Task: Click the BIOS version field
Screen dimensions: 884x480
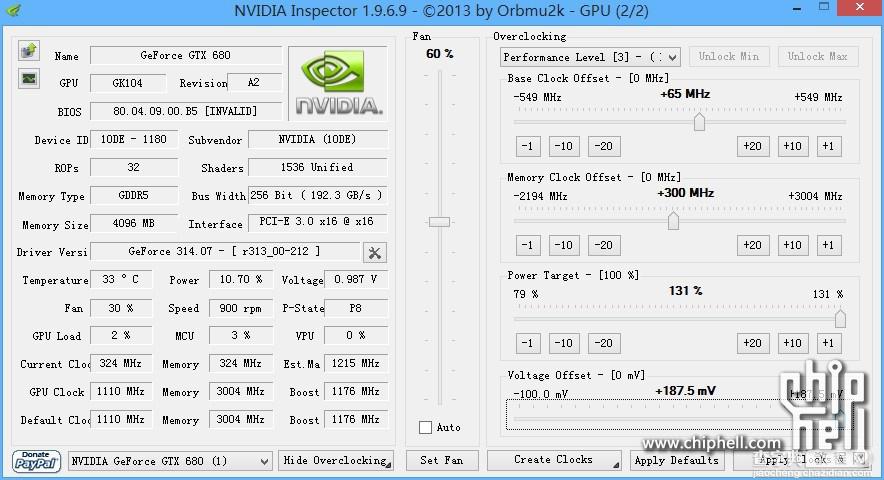Action: point(185,111)
